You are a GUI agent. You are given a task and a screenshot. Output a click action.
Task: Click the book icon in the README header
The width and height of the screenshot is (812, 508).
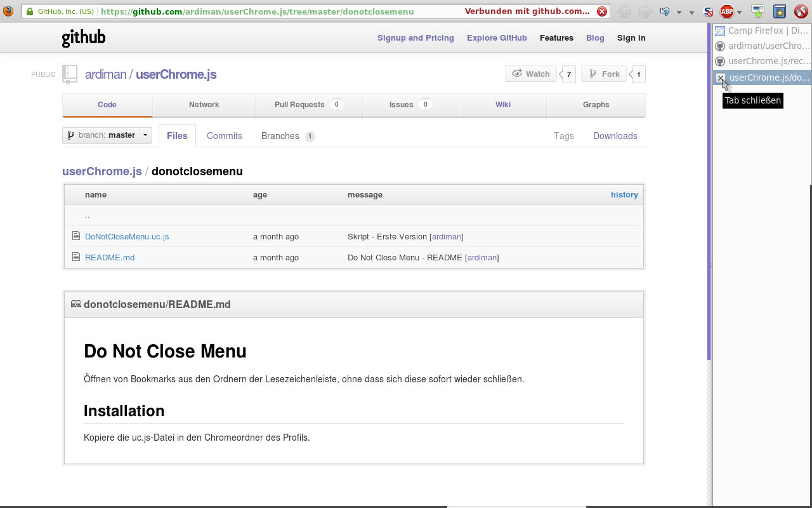point(76,304)
